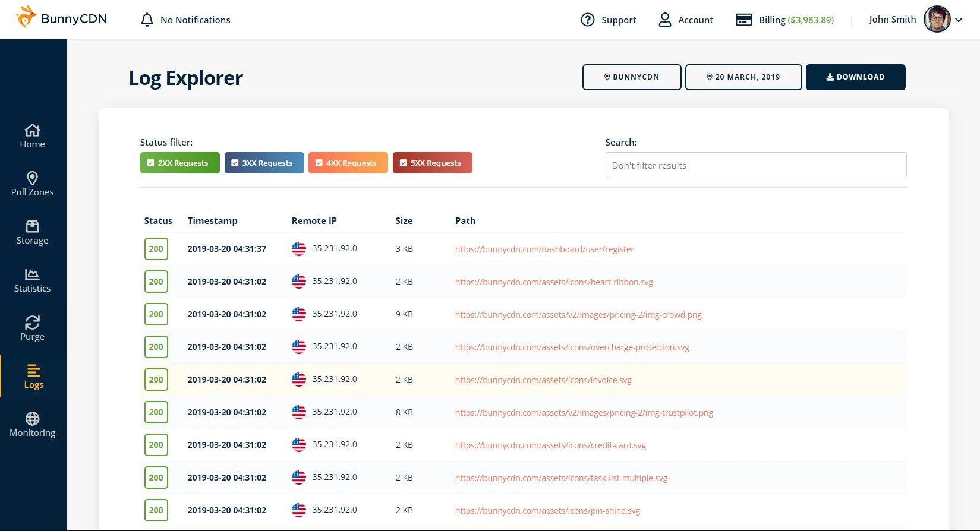Open the Support menu item
980x531 pixels.
(x=608, y=20)
